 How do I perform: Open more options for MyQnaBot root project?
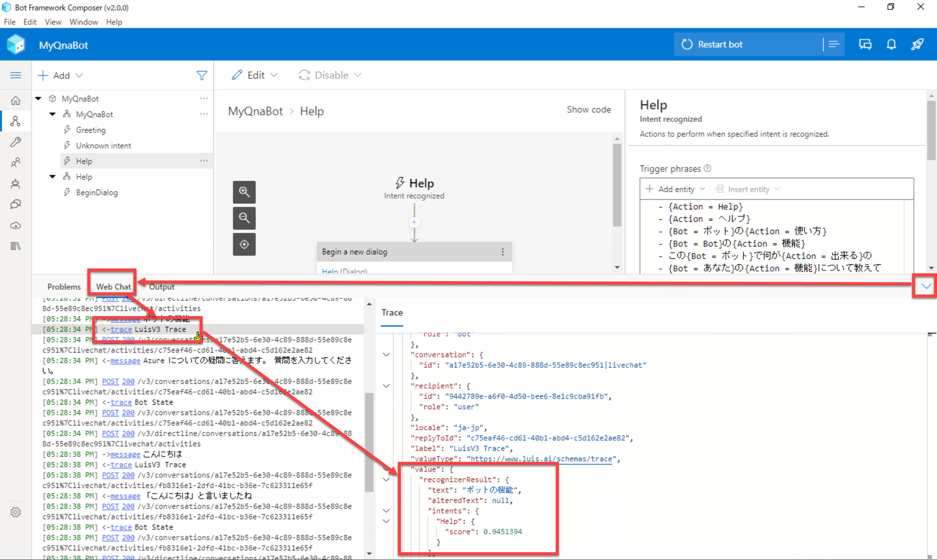pyautogui.click(x=204, y=98)
